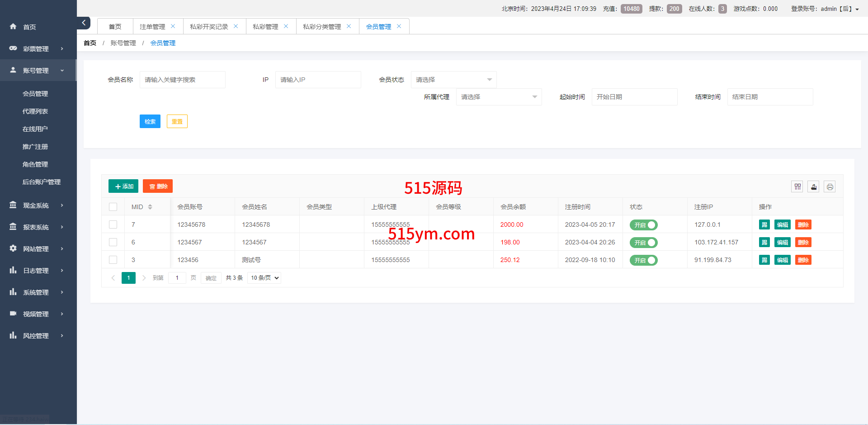Click the 会员名称 search input
The height and width of the screenshot is (425, 868).
click(x=182, y=80)
